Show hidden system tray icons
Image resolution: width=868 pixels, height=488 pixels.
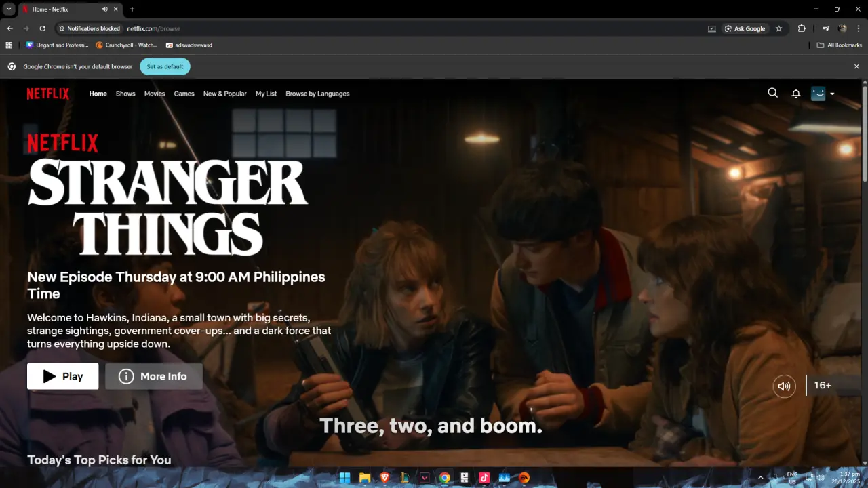(760, 477)
